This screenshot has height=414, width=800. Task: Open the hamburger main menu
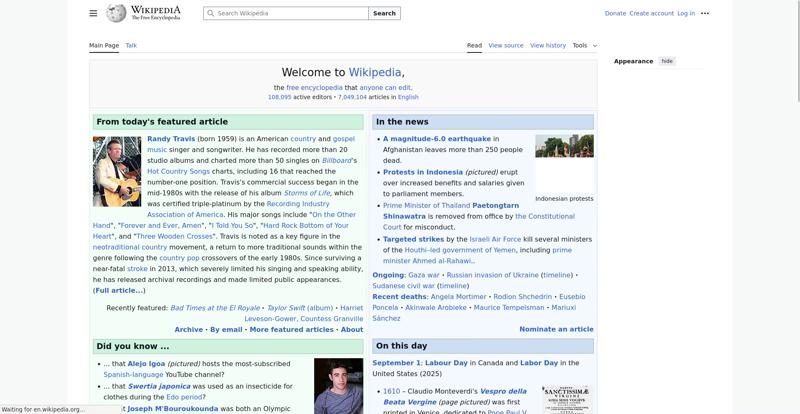93,13
